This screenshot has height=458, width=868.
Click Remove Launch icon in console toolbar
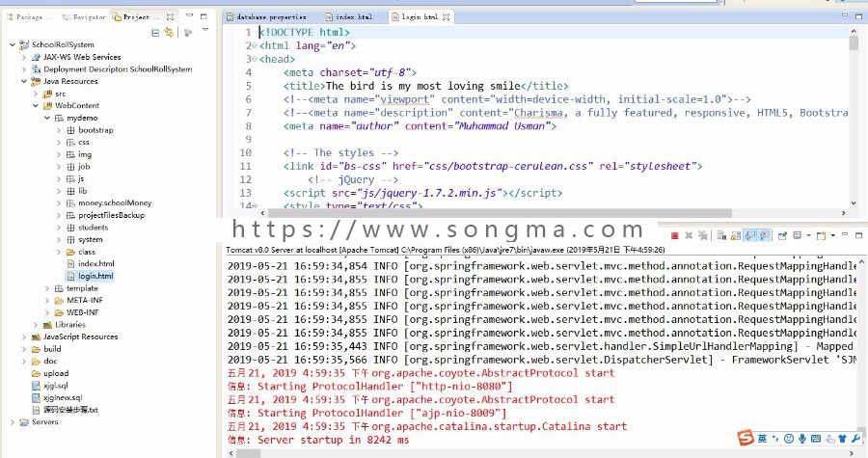(x=689, y=235)
